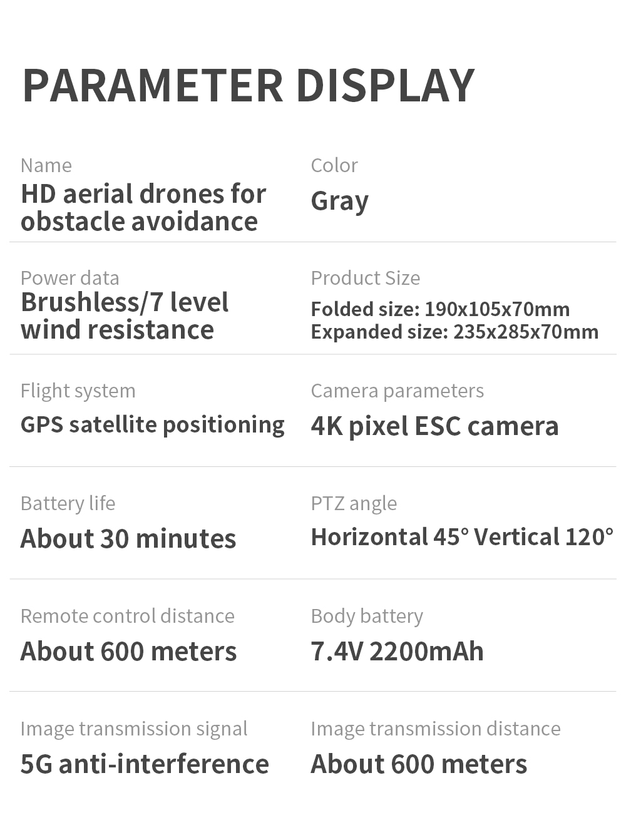Click the Expanded size 235x285x70mm line
This screenshot has width=626, height=840.
pyautogui.click(x=454, y=332)
